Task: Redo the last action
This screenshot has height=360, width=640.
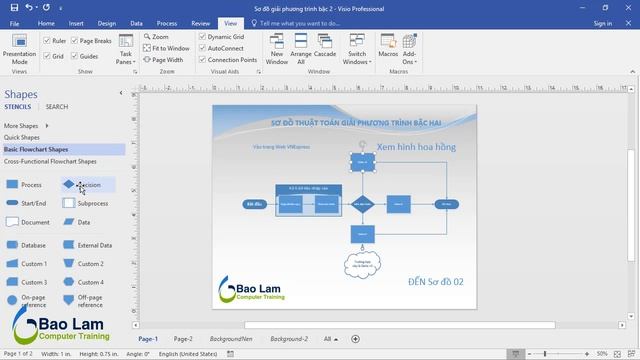Action: [x=46, y=8]
